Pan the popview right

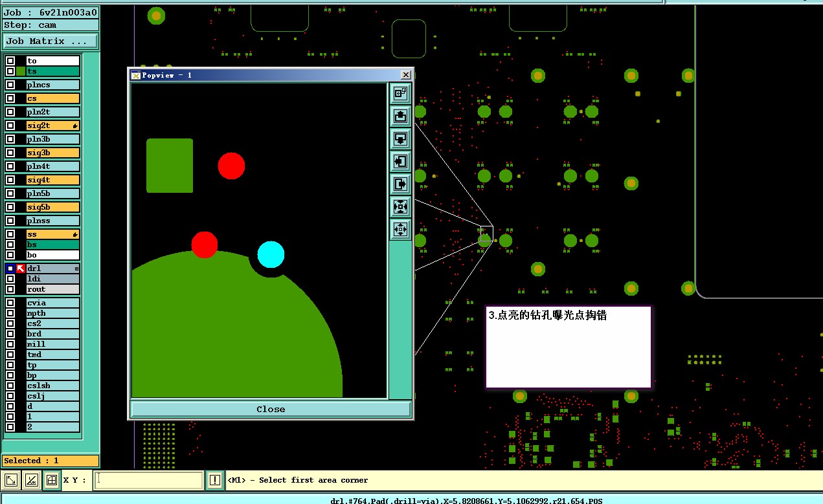[400, 184]
